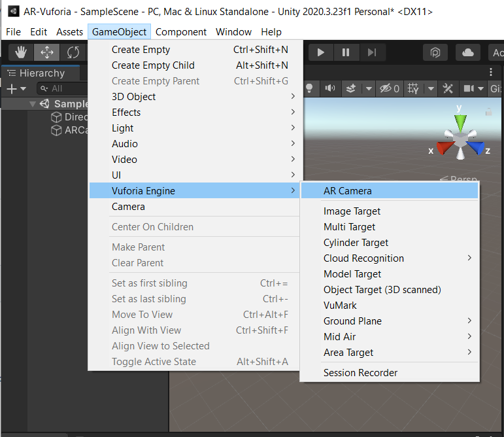Open Scene view three-dot options menu

[491, 72]
